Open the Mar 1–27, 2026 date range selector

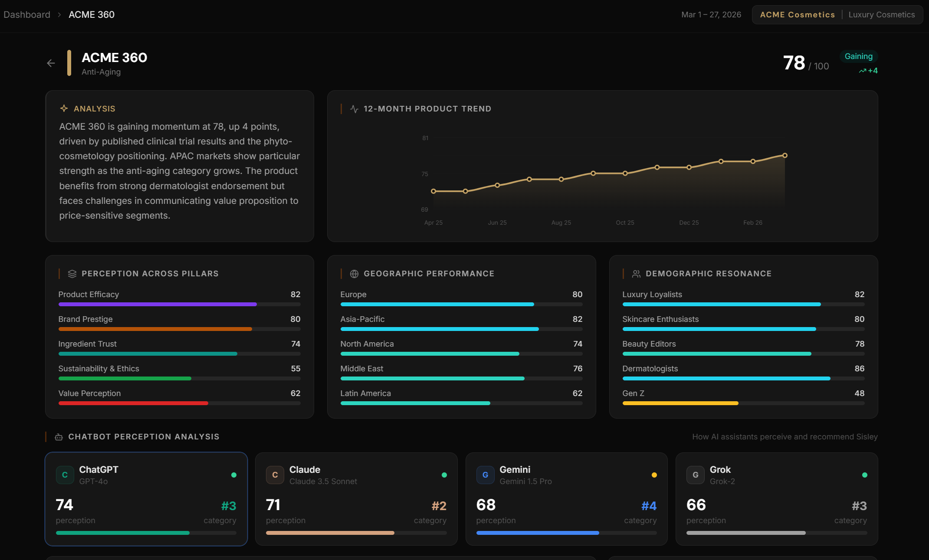point(711,14)
